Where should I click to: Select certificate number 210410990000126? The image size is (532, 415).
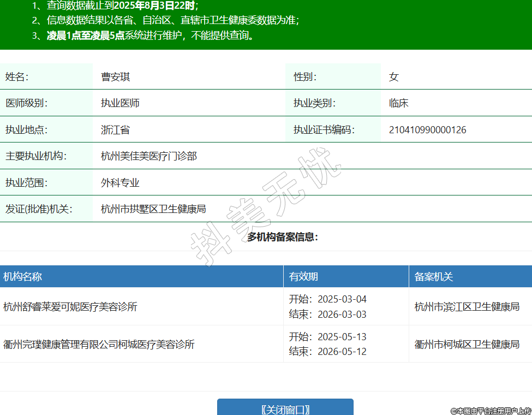click(x=427, y=130)
